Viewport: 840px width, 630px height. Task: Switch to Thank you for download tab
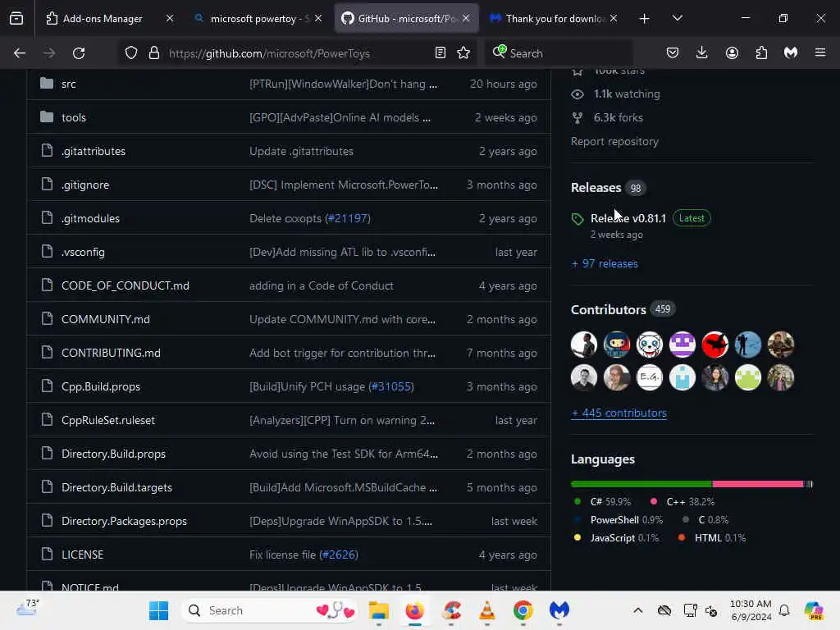[x=554, y=18]
